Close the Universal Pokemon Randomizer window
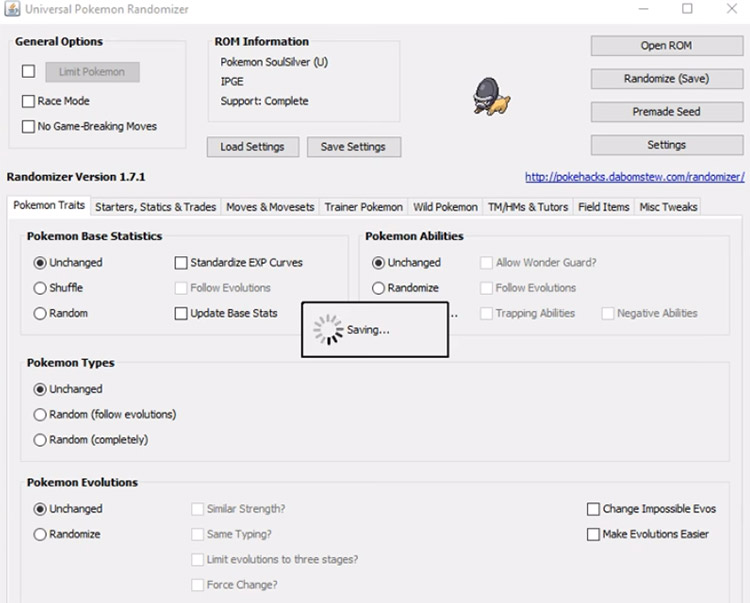Viewport: 750px width, 603px height. click(731, 9)
